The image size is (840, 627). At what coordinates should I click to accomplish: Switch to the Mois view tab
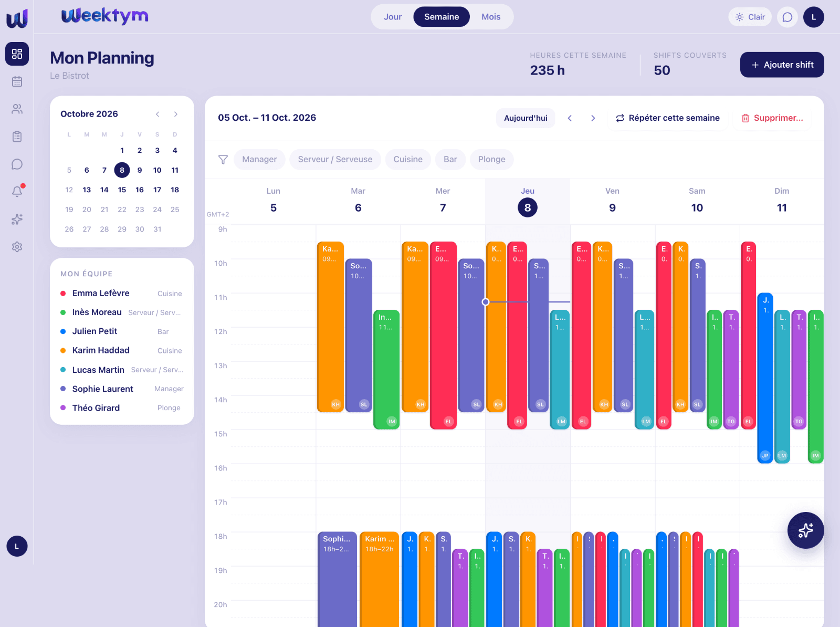pos(491,17)
